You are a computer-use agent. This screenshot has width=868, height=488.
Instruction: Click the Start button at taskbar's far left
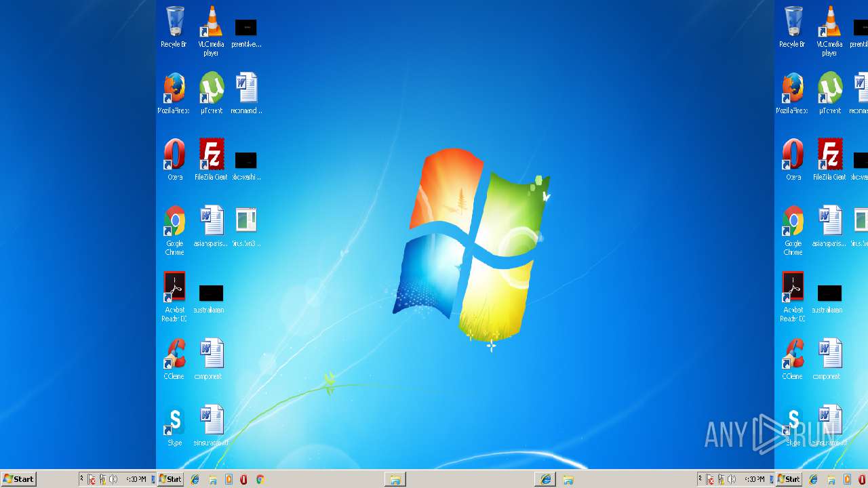coord(18,479)
